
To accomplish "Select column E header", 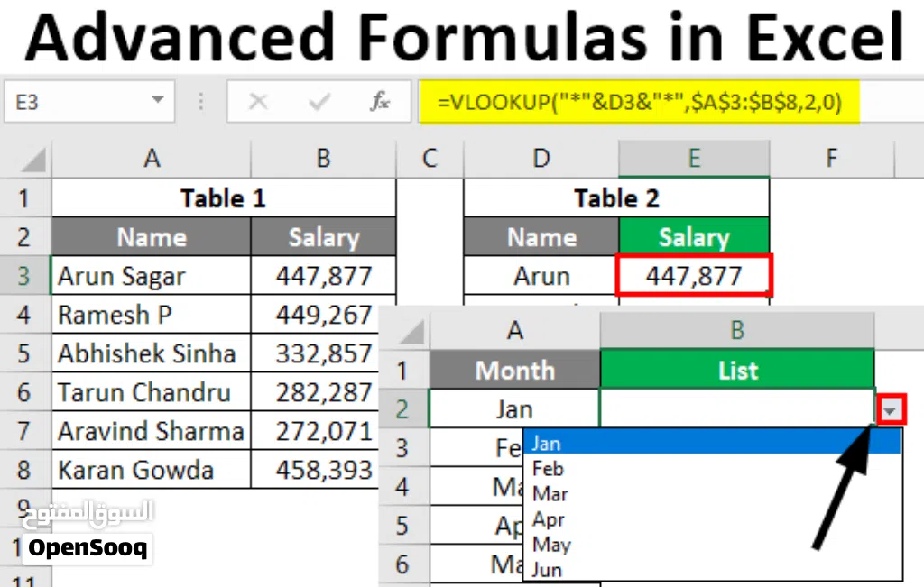I will [694, 159].
